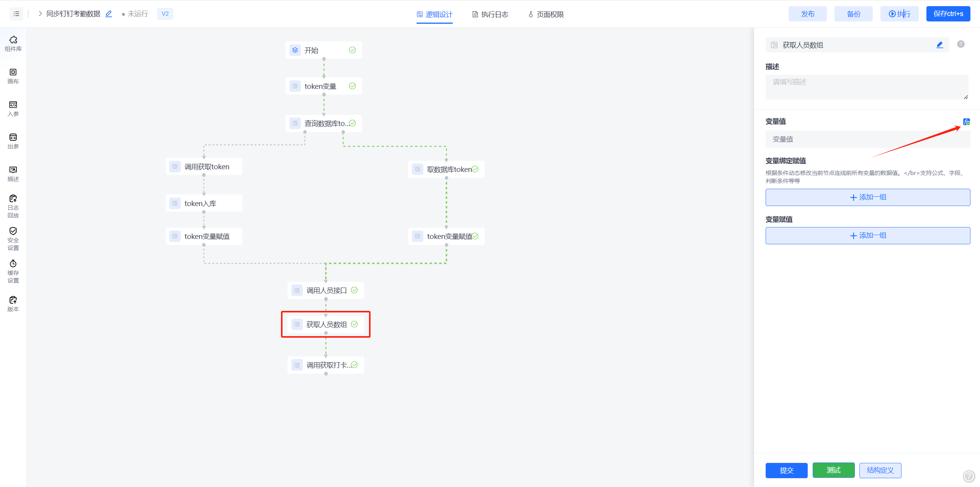Expand the breadcrumb chevron before 同步钉钉考勤数据

coord(40,14)
